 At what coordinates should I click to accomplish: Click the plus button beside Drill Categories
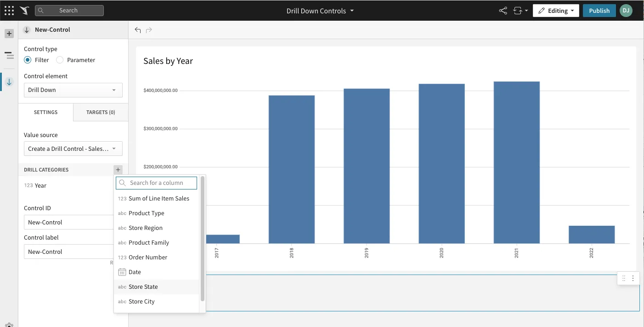pos(118,170)
